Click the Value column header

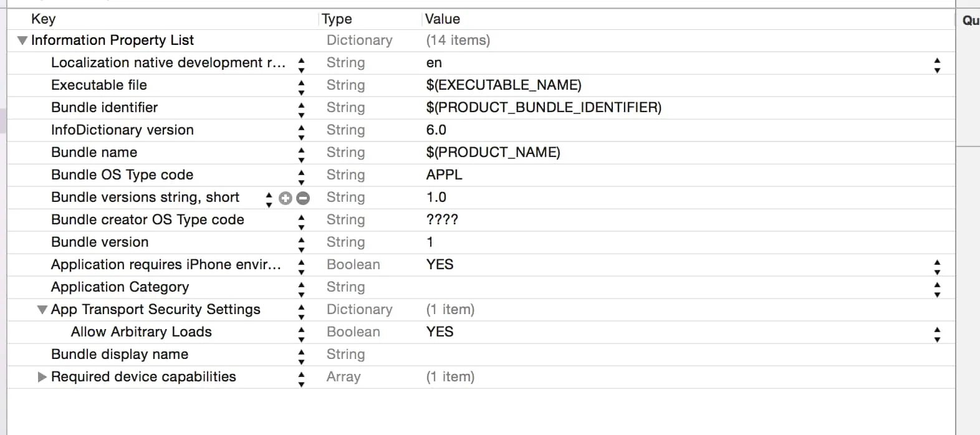(x=443, y=19)
